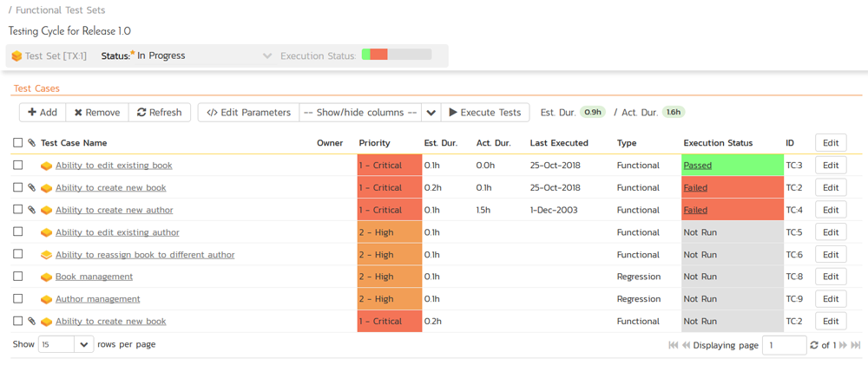
Task: Check the box for Ability to edit existing book
Action: [17, 165]
